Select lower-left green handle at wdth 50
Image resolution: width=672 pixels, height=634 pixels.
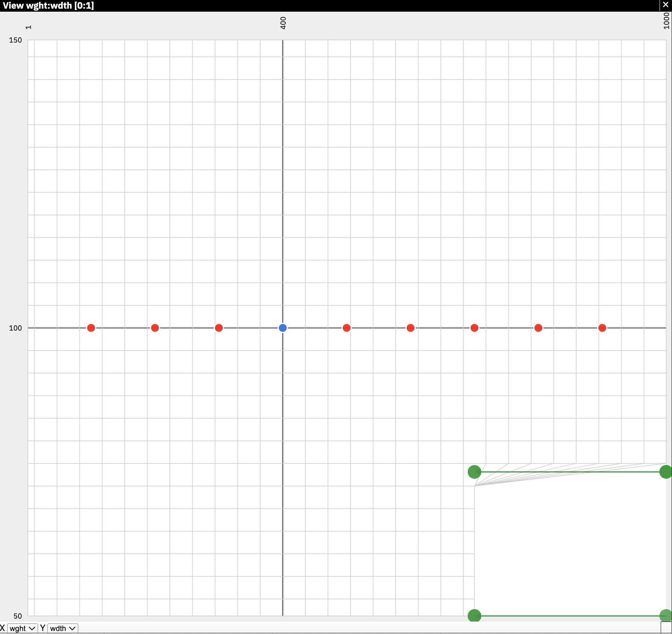coord(474,616)
